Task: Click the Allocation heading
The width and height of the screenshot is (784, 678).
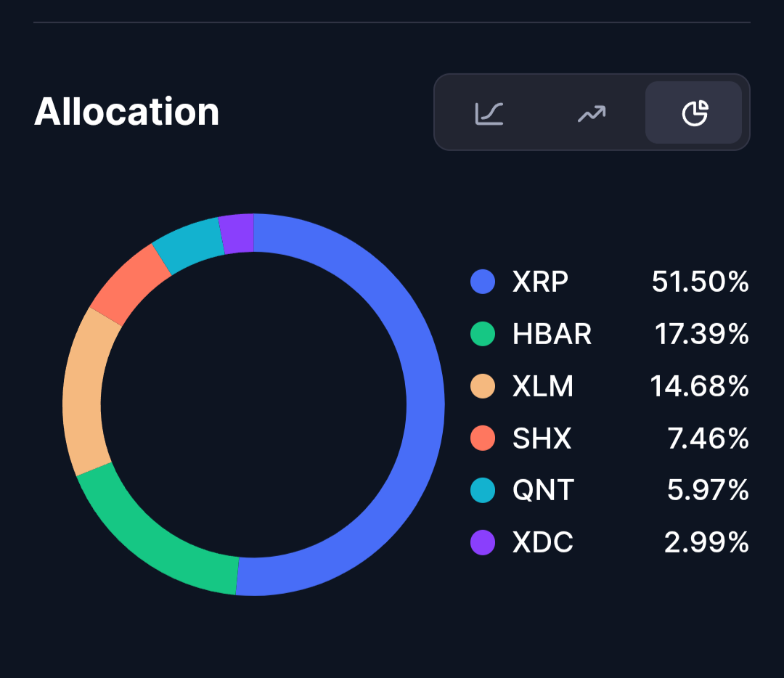Action: [x=126, y=112]
